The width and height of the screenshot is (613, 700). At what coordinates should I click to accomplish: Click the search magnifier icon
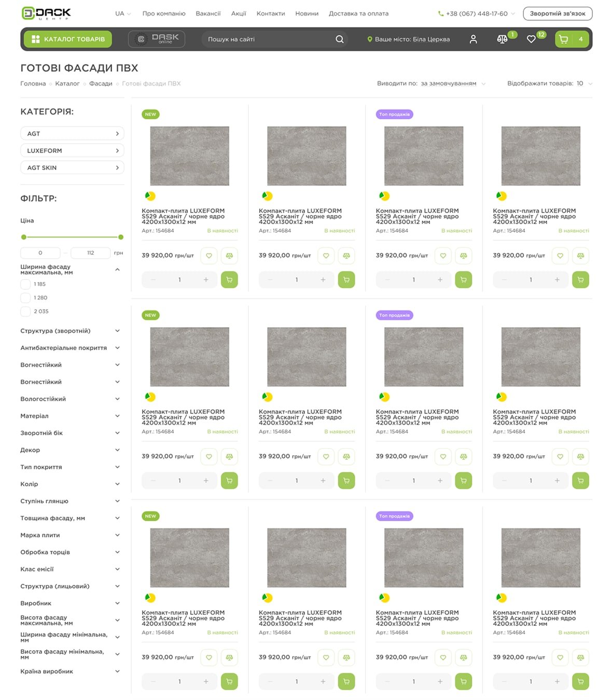point(339,39)
